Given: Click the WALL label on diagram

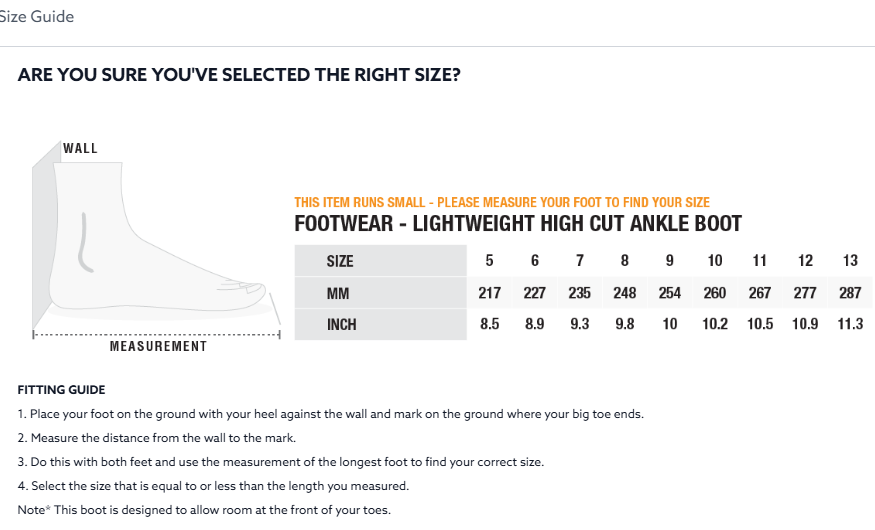Looking at the screenshot, I should click(80, 148).
